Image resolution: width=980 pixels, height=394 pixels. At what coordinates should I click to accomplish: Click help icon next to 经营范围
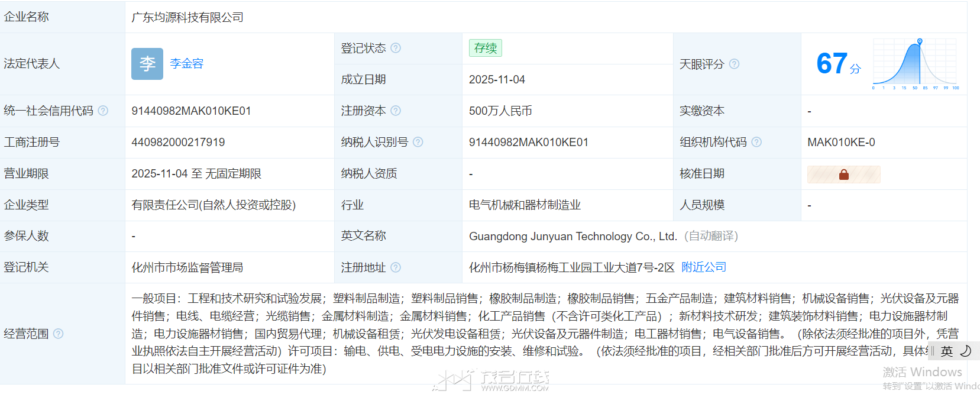pos(58,334)
